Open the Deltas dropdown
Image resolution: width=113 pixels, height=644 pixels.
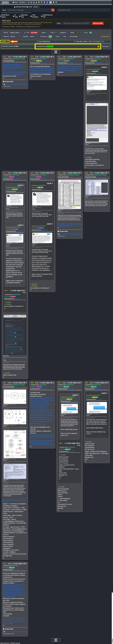point(44,32)
